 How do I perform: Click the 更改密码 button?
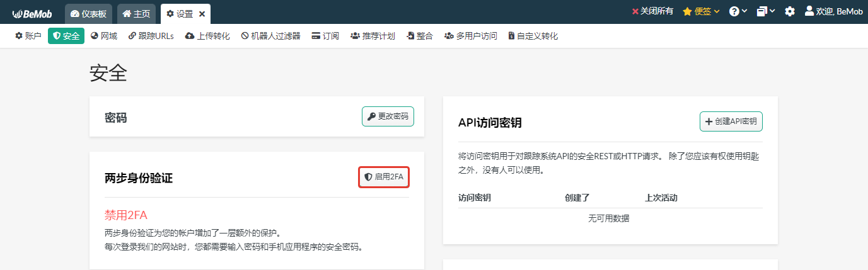point(388,116)
